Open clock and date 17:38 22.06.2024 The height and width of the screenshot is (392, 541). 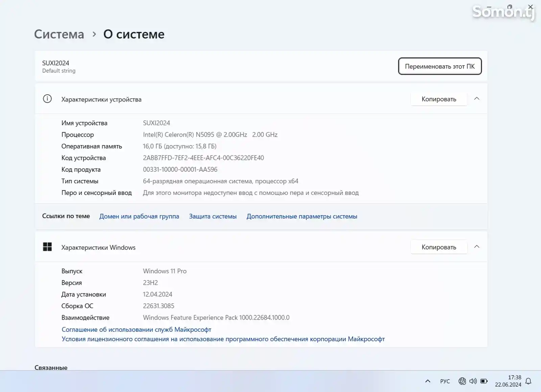pos(508,381)
